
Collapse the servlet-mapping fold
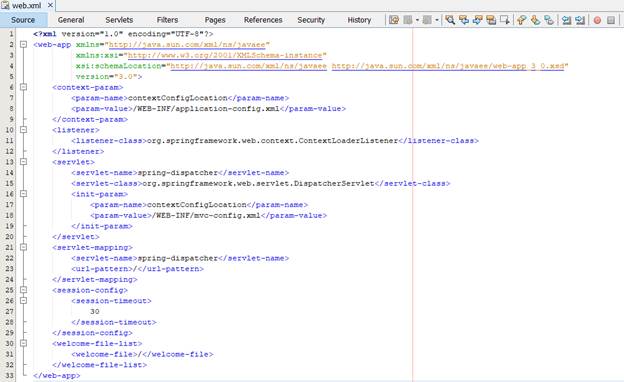pos(23,247)
